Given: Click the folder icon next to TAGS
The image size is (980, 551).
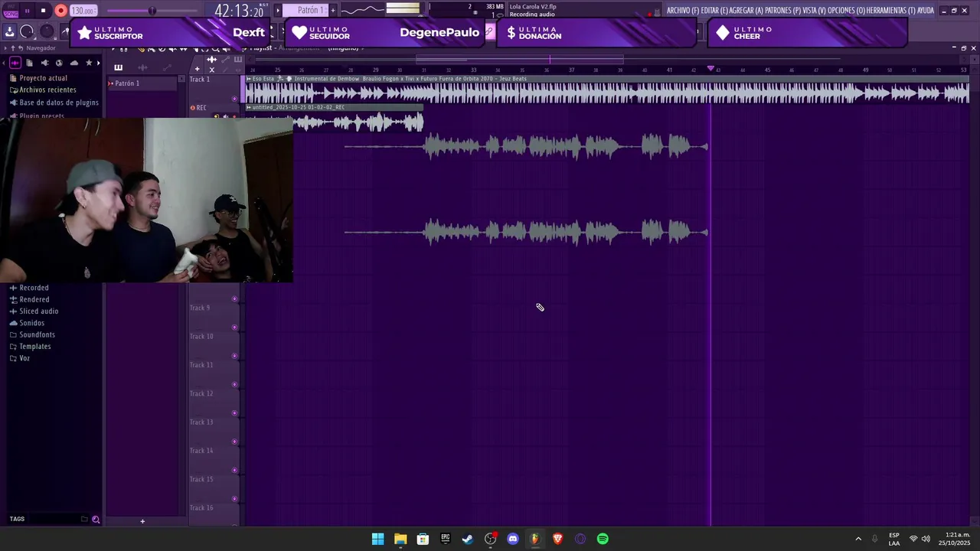Looking at the screenshot, I should coord(84,519).
